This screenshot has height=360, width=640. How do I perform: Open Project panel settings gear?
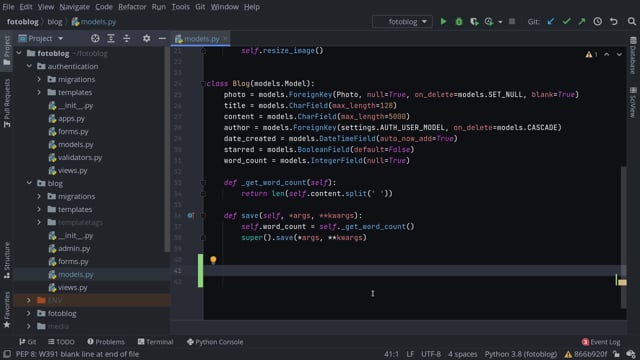point(146,38)
